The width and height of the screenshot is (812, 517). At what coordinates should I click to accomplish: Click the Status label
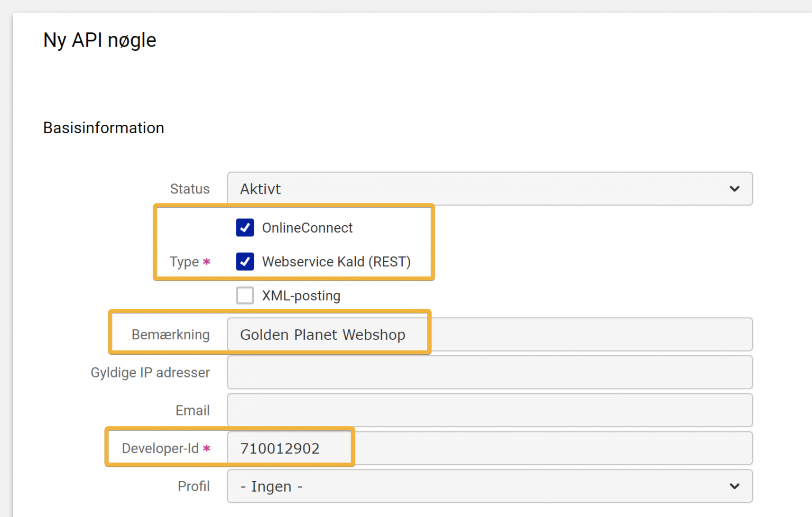click(190, 189)
